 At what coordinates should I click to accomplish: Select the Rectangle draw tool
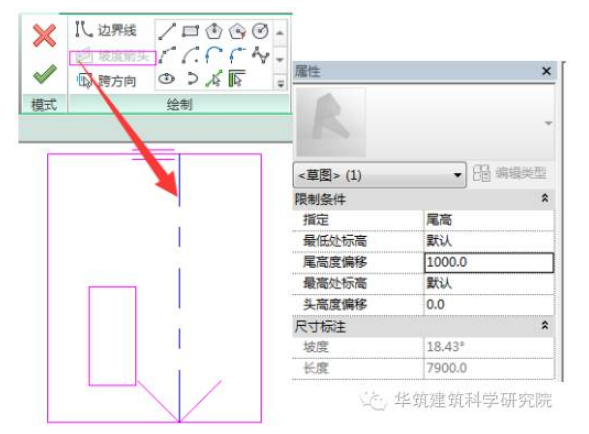[190, 31]
